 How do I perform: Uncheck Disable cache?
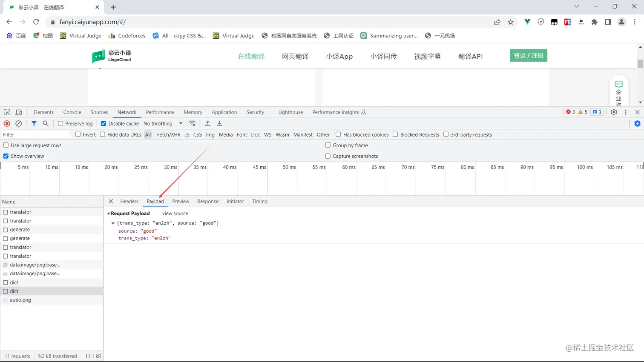click(x=103, y=123)
